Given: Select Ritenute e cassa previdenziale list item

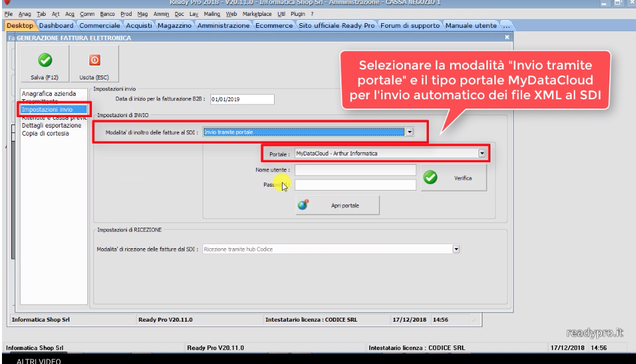Looking at the screenshot, I should [54, 118].
